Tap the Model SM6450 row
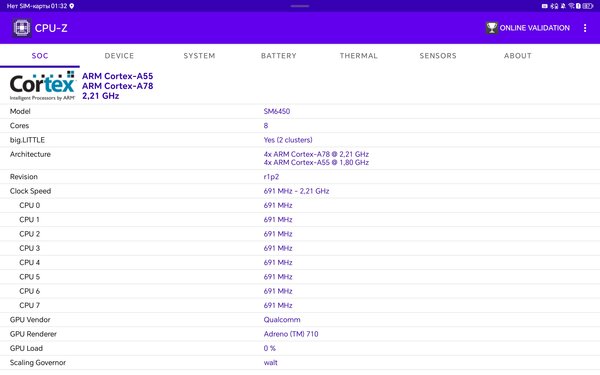This screenshot has width=600, height=375. coord(300,111)
